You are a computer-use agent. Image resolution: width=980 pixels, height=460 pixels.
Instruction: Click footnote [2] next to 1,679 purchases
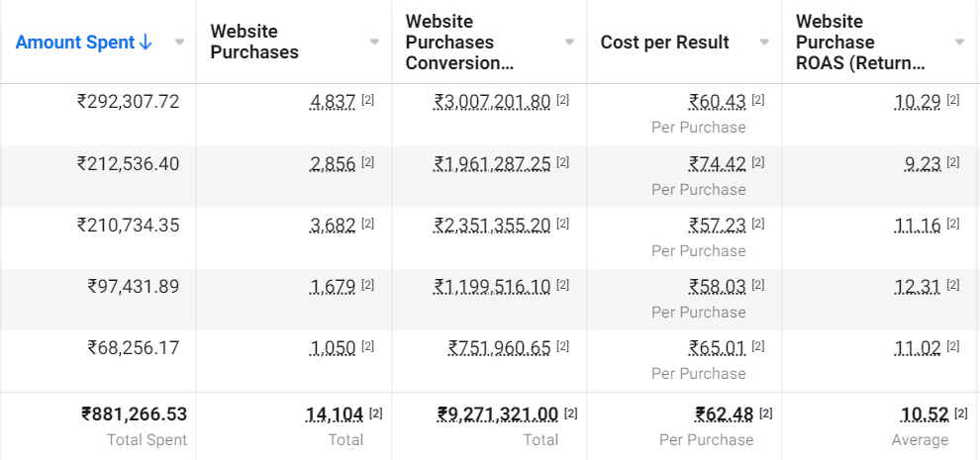(367, 285)
